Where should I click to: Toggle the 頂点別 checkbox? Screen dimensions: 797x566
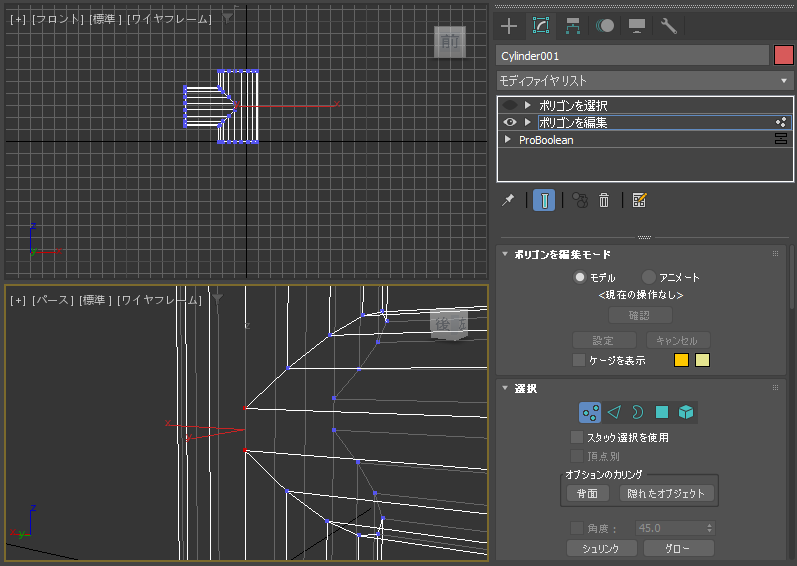coord(577,456)
